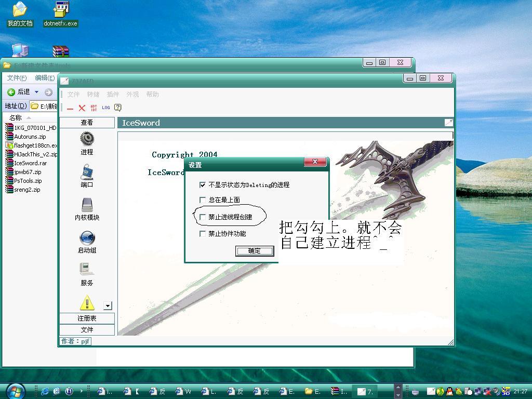Expand back history dropdown arrow in Explorer
This screenshot has width=532, height=399.
pos(37,92)
